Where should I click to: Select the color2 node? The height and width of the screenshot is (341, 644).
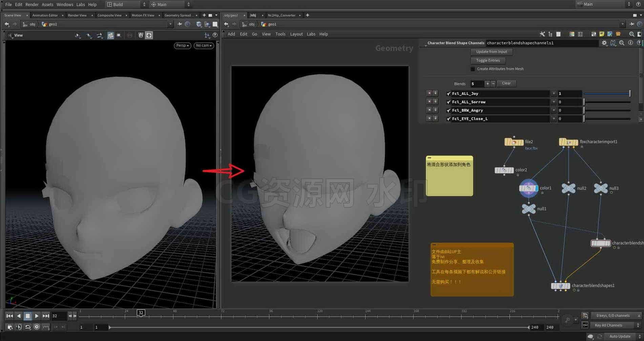click(x=504, y=170)
